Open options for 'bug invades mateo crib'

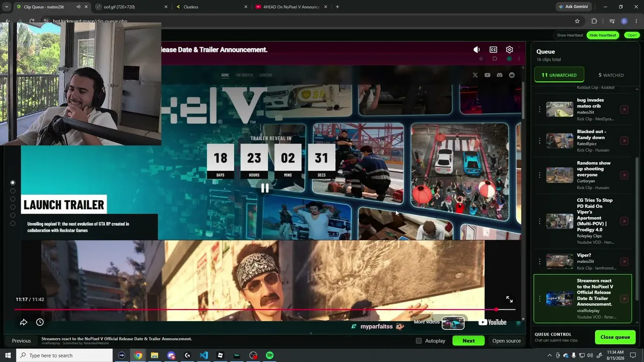tap(540, 110)
